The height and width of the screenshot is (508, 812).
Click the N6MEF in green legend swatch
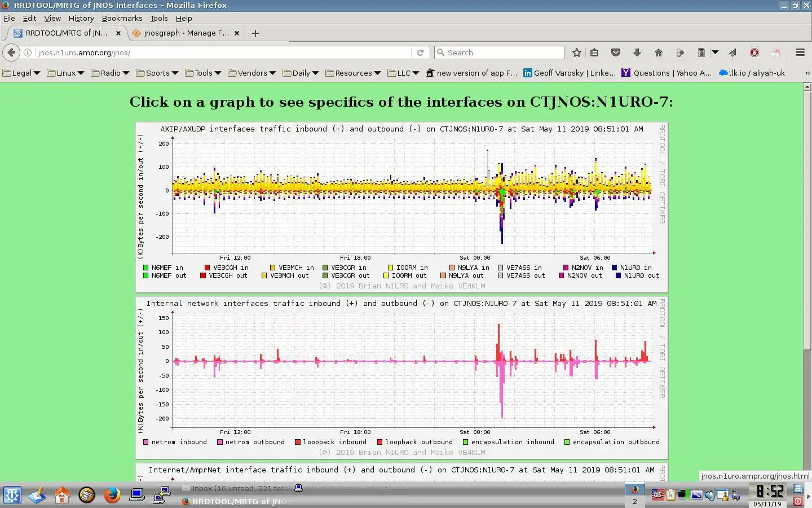[x=146, y=268]
